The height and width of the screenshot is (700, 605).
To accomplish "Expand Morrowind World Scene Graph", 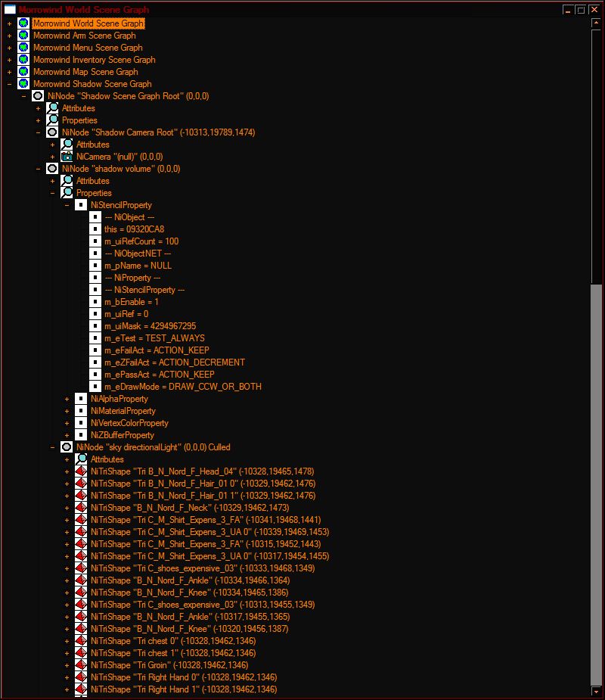I will (9, 23).
